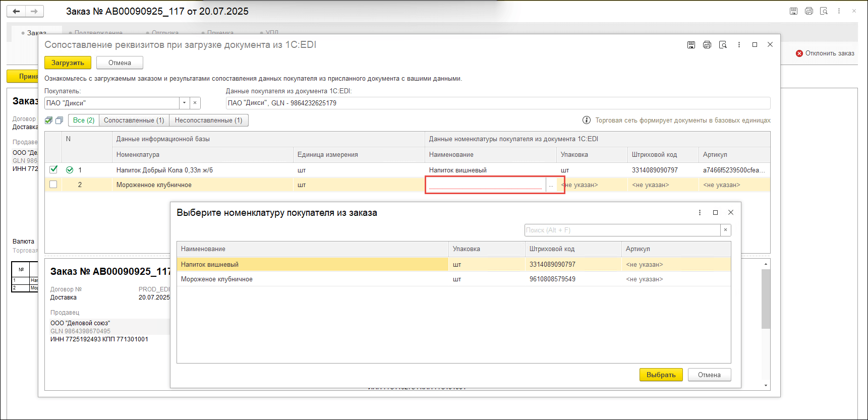
Task: Open print preview in the mapping dialog header
Action: pyautogui.click(x=723, y=45)
